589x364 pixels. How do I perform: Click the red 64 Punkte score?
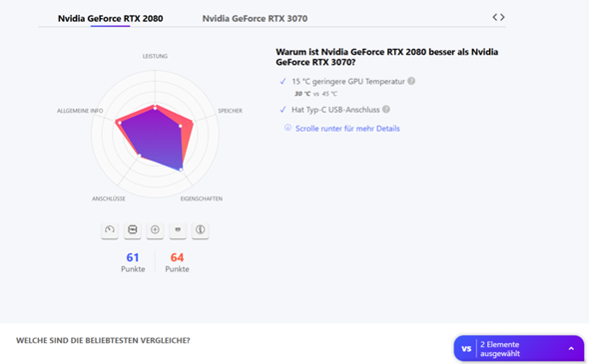point(177,262)
